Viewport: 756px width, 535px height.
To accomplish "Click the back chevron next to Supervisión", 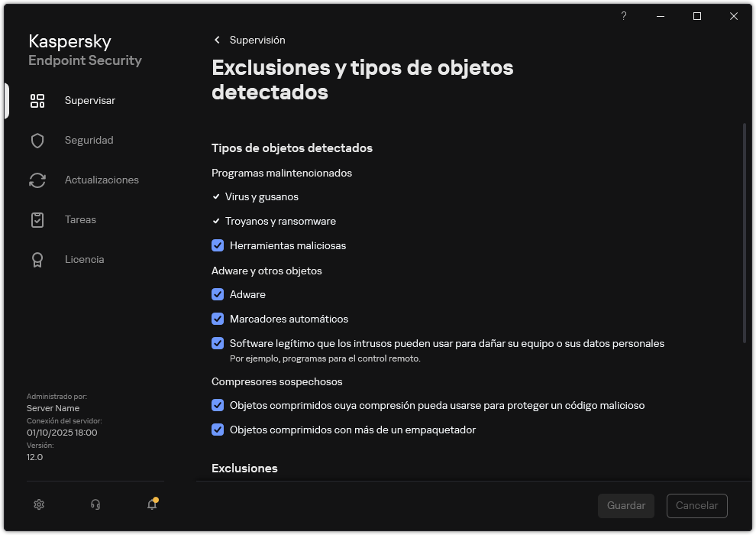I will [x=217, y=40].
